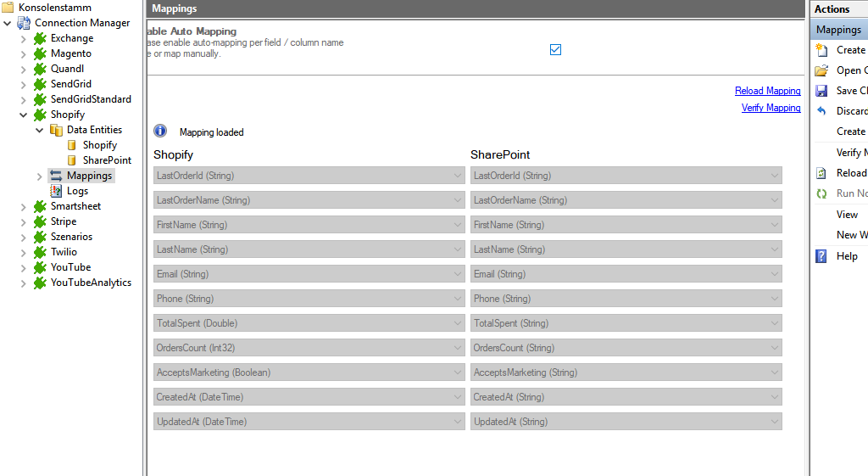Expand the Stripe connection node
Image resolution: width=868 pixels, height=476 pixels.
(x=24, y=221)
